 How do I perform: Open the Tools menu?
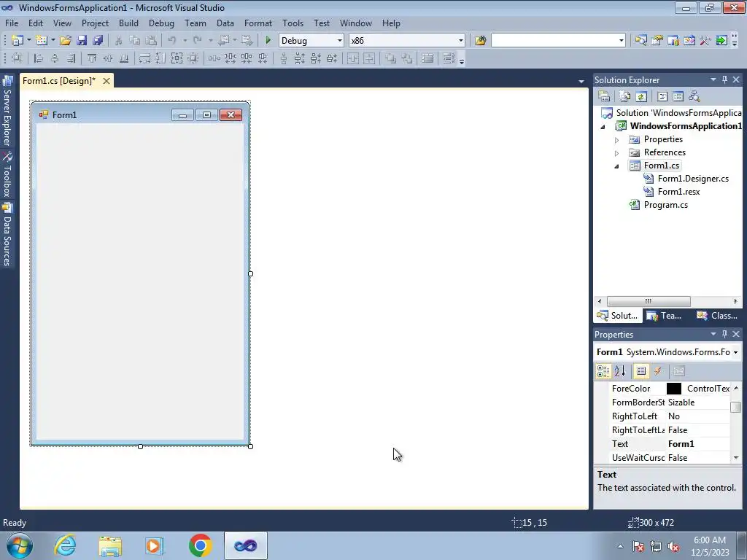pyautogui.click(x=293, y=23)
